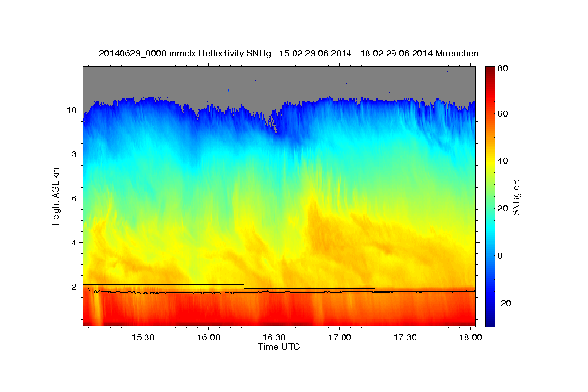Click the dark blue bottom of the colorbar
This screenshot has height=392, width=588.
[490, 321]
